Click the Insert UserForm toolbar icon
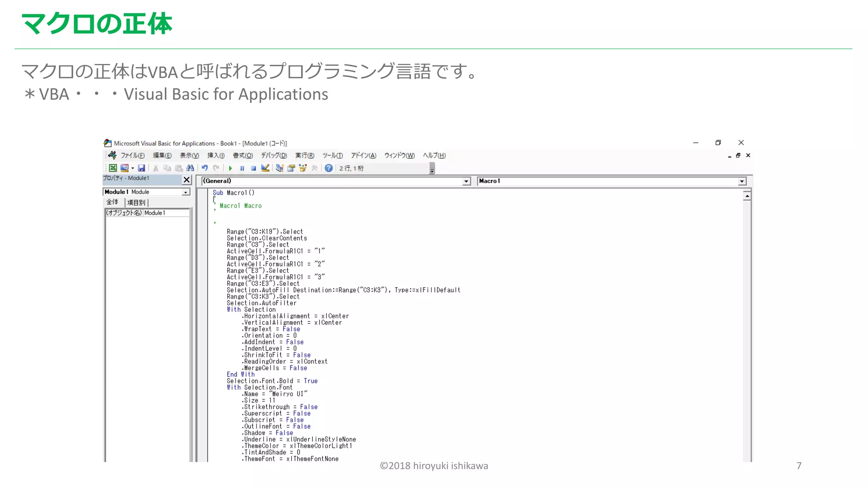Viewport: 868px width, 488px height. click(124, 168)
